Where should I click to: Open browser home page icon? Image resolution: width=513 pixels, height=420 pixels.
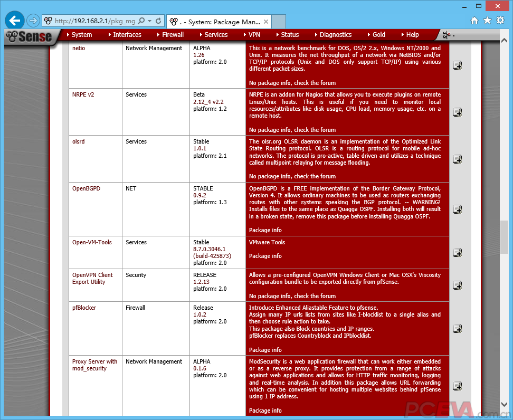click(474, 21)
